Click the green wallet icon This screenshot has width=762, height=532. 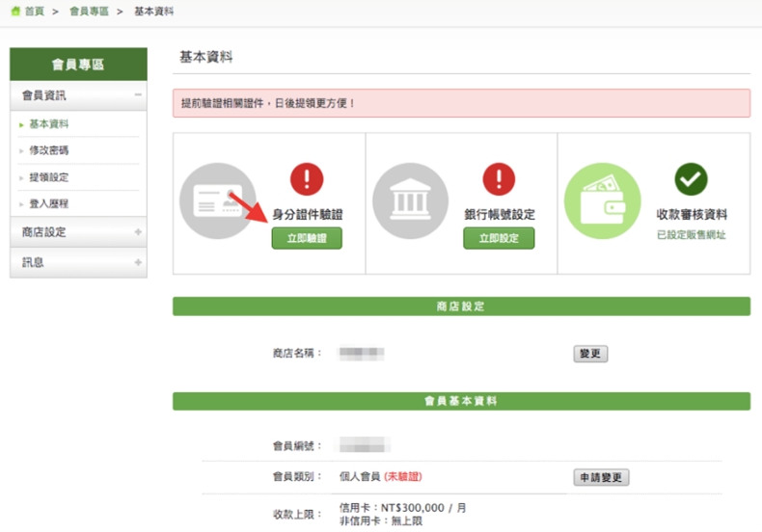[x=603, y=201]
